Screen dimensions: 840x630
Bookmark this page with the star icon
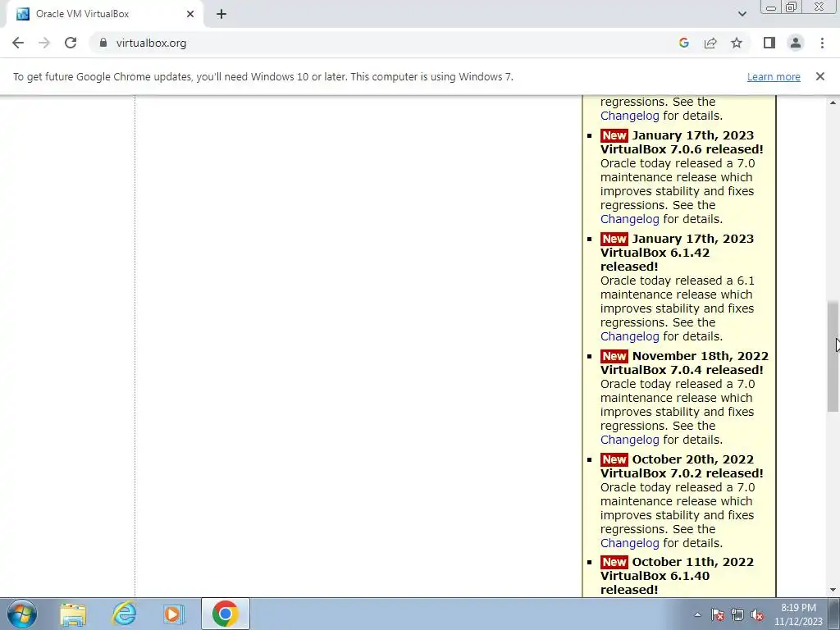pyautogui.click(x=737, y=43)
